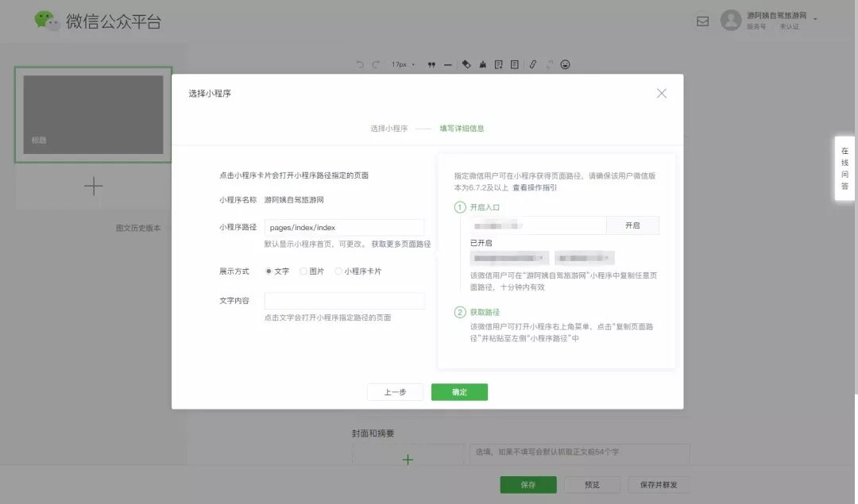
Task: Click the WeChat logo in header
Action: [x=46, y=21]
